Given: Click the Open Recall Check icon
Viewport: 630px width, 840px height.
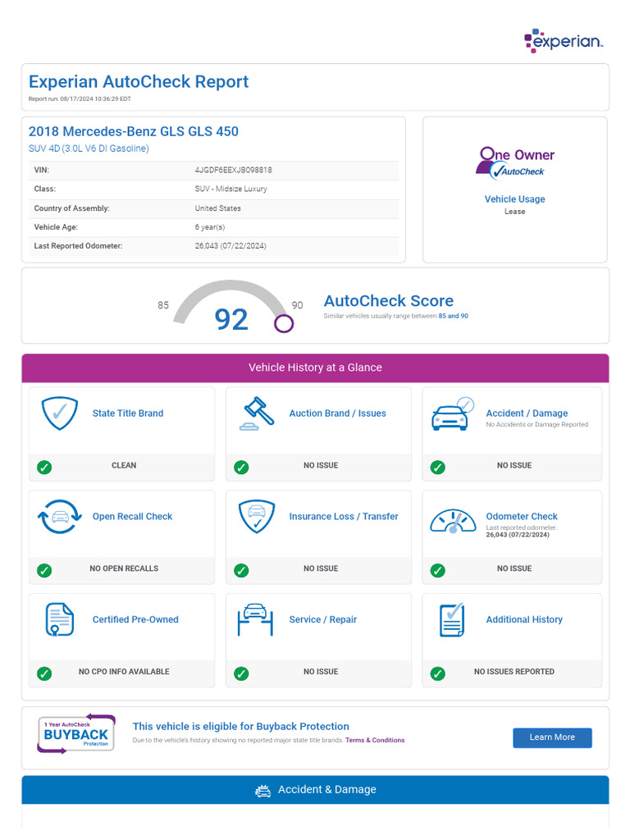Looking at the screenshot, I should tap(59, 517).
